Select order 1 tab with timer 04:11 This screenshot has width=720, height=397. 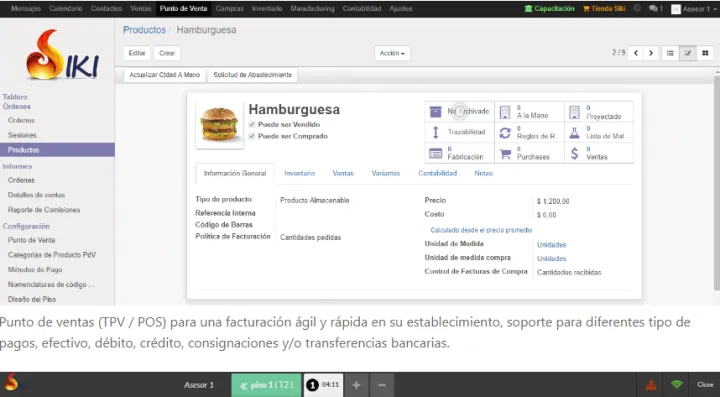(x=323, y=385)
